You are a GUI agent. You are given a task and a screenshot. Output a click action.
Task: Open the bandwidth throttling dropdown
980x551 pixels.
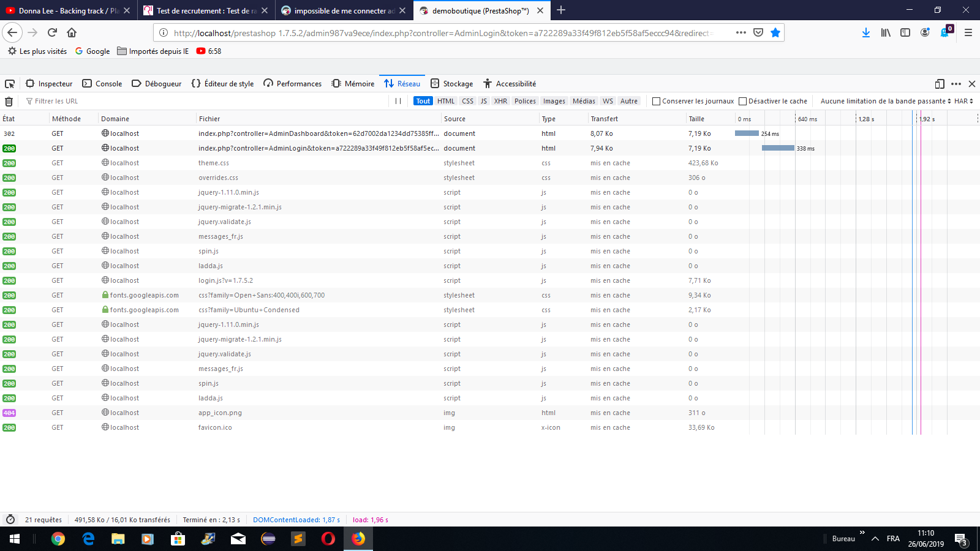click(886, 101)
